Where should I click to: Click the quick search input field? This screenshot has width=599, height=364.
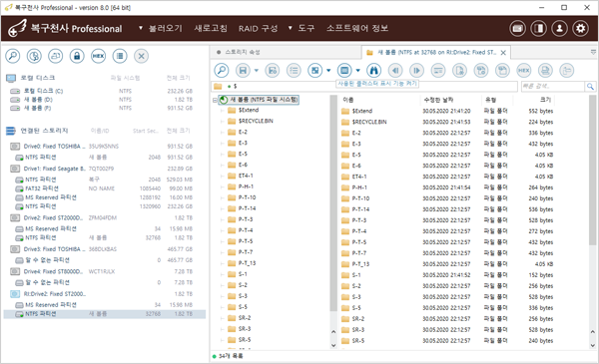[553, 87]
